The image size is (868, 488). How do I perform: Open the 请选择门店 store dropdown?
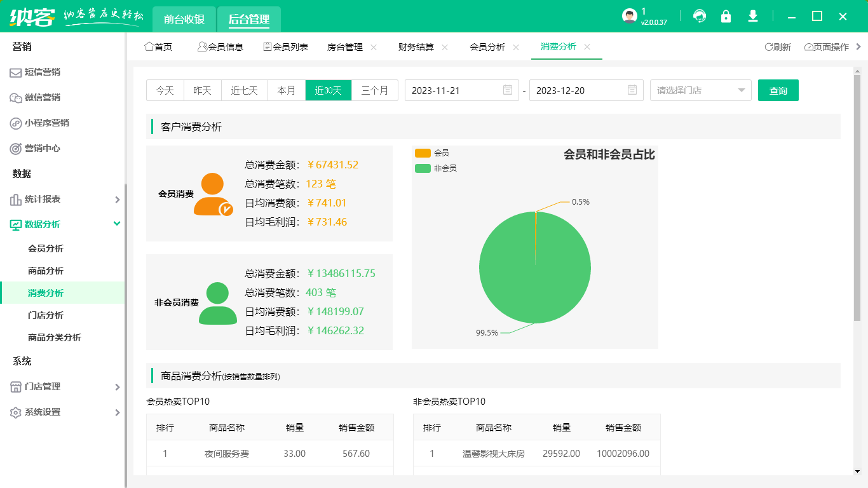700,90
